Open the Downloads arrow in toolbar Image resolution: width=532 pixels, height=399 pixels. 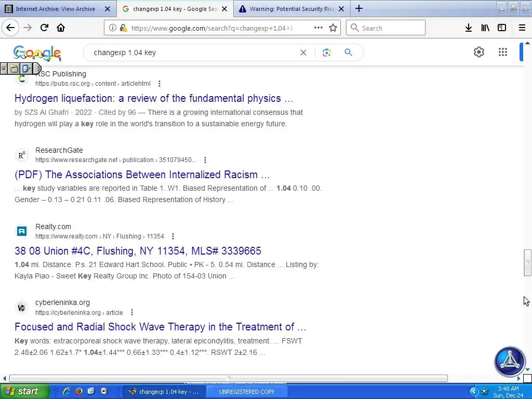pyautogui.click(x=469, y=28)
